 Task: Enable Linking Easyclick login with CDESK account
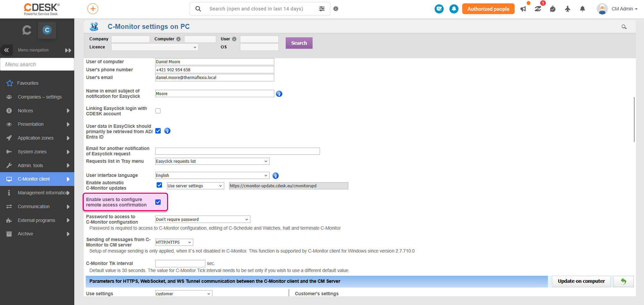point(158,111)
